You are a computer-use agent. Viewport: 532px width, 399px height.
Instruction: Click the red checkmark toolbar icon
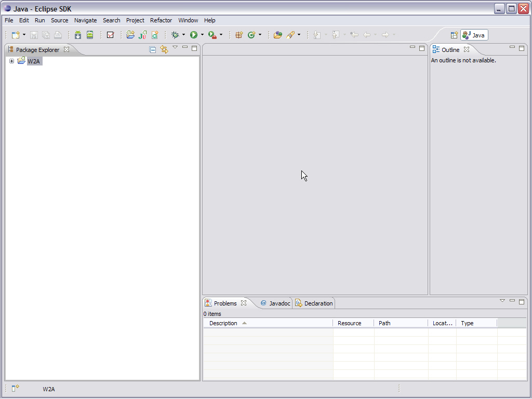110,35
